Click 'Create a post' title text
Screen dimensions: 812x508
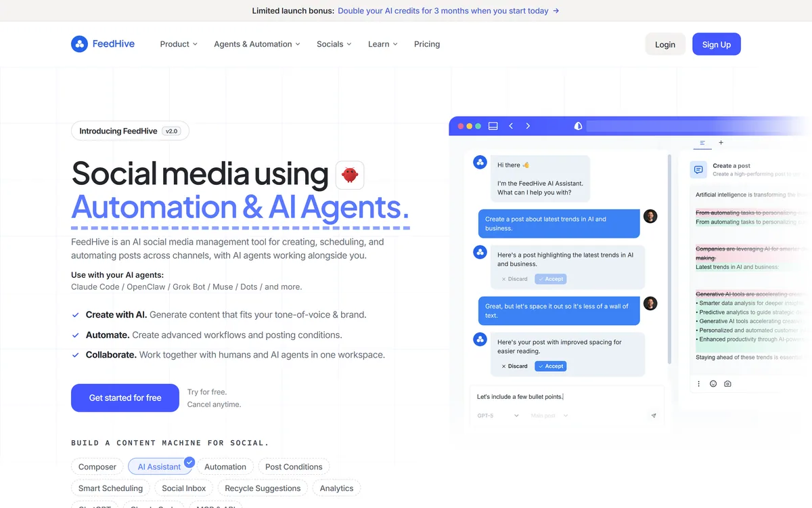[731, 165]
